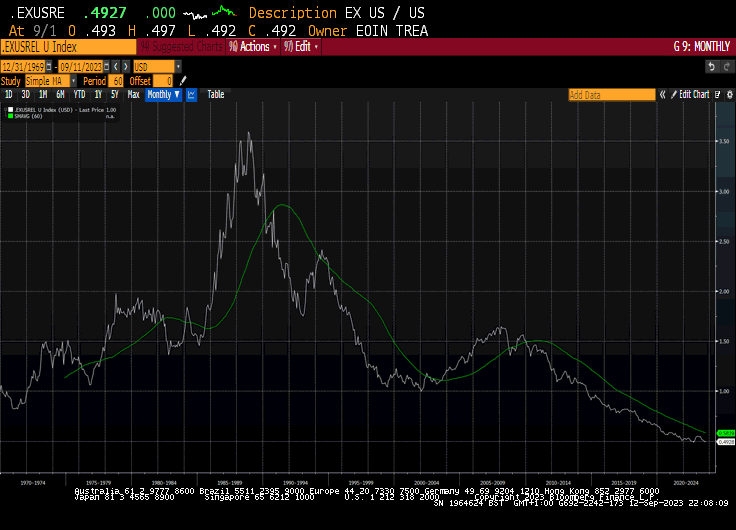Screen dimensions: 736x530
Task: Open the Simple MA study dropdown
Action: coord(73,81)
